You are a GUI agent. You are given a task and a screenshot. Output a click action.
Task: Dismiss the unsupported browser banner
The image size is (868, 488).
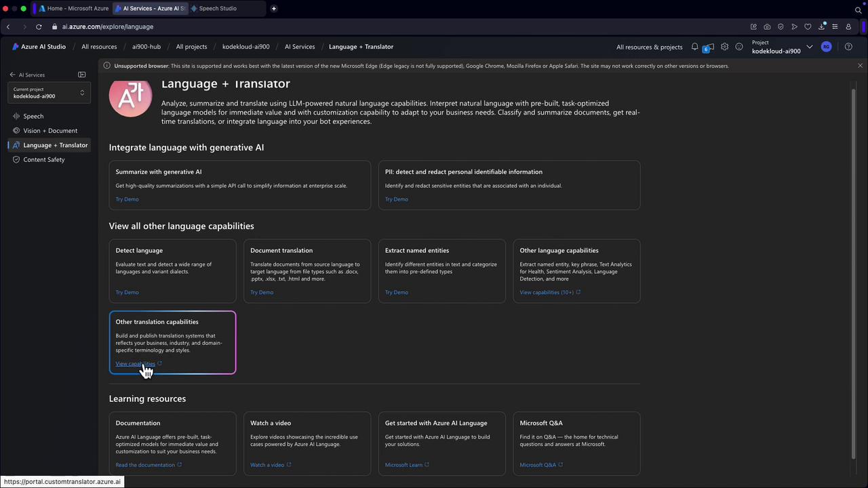(x=860, y=66)
